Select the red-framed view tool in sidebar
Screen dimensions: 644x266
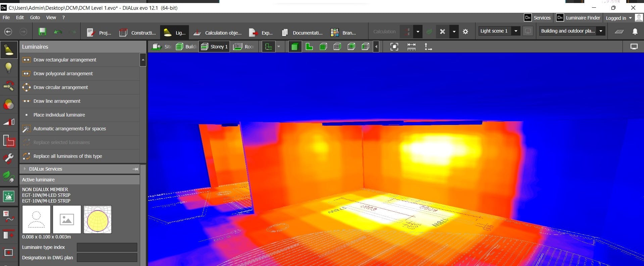point(9,252)
